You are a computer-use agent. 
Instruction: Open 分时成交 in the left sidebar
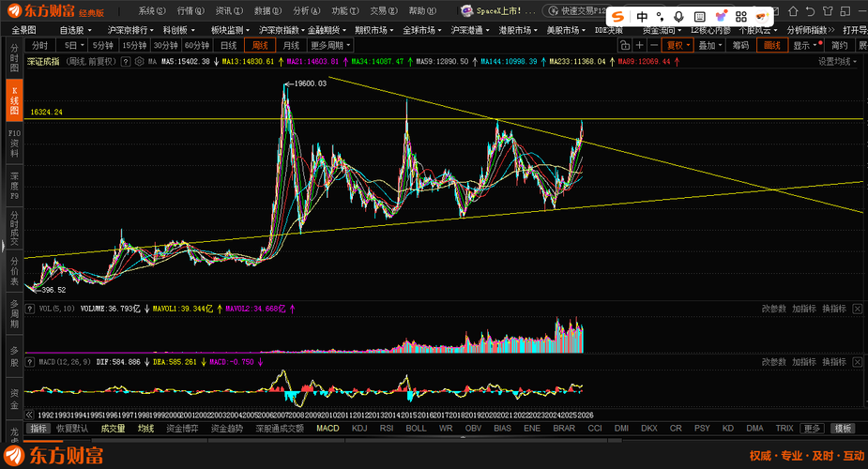click(14, 229)
